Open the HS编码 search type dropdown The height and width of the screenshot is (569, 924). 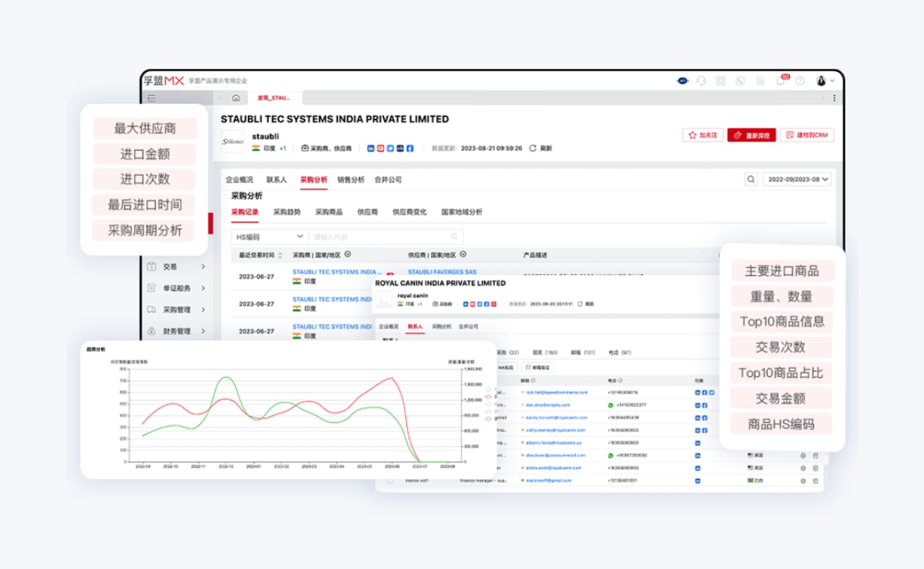point(269,237)
